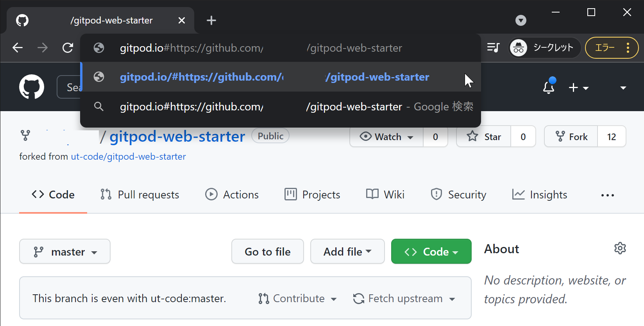Click the stargazers count 0
Image resolution: width=644 pixels, height=326 pixels.
click(523, 137)
